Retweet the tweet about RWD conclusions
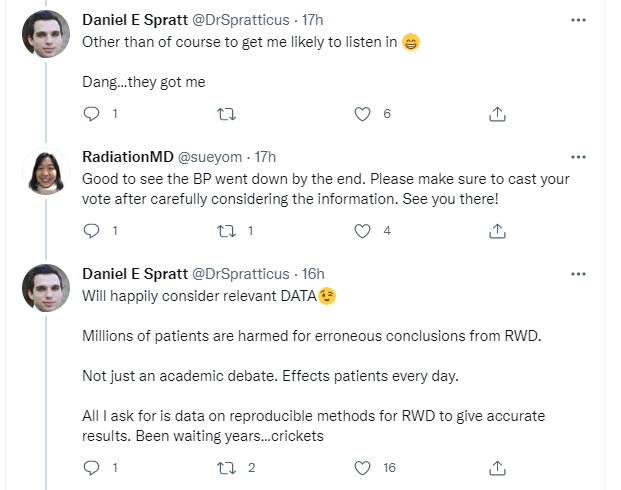This screenshot has width=621, height=490. 227,467
